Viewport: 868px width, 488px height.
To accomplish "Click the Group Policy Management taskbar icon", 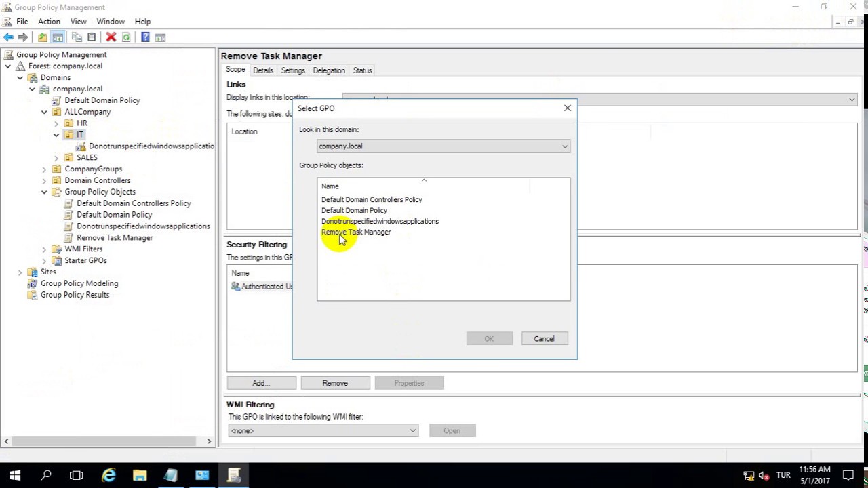I will click(x=234, y=475).
